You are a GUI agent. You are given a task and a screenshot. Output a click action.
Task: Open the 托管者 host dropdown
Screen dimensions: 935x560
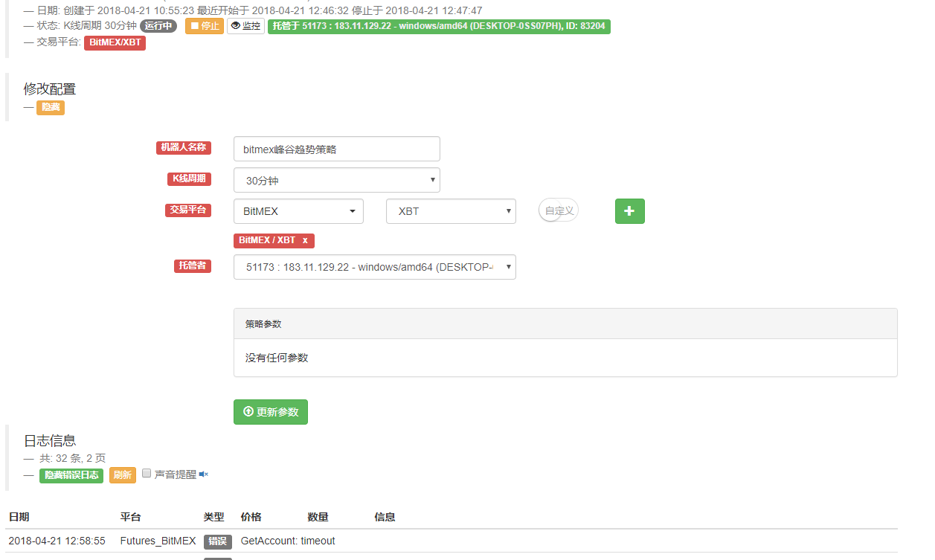point(375,267)
